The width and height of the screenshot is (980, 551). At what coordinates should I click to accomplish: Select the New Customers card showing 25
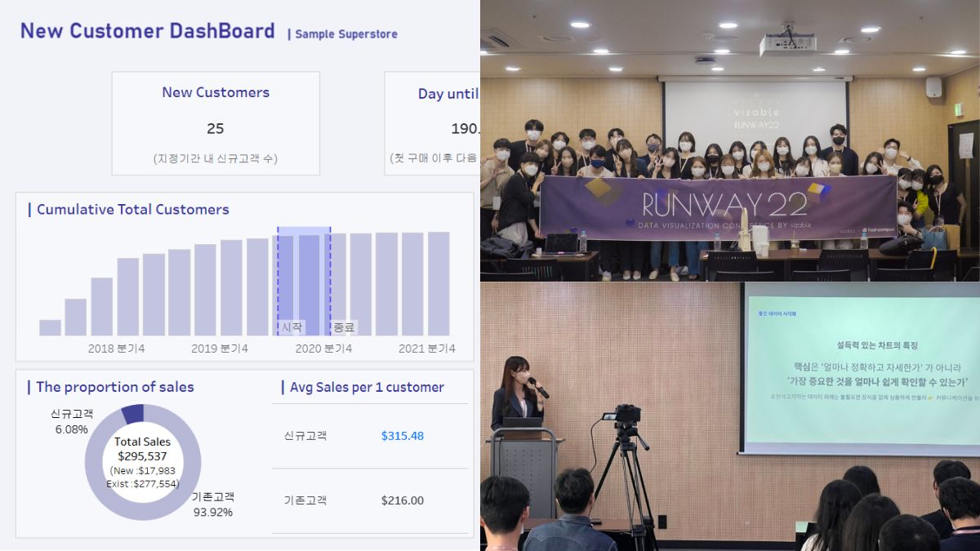[216, 123]
